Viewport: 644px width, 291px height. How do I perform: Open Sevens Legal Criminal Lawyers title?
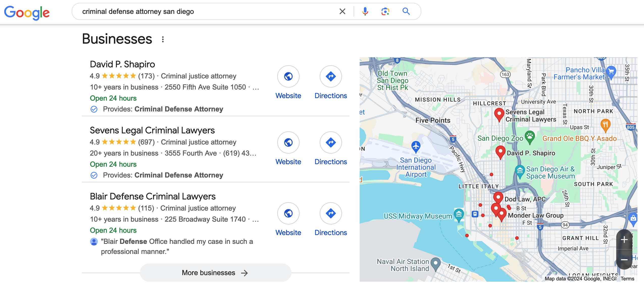coord(152,130)
